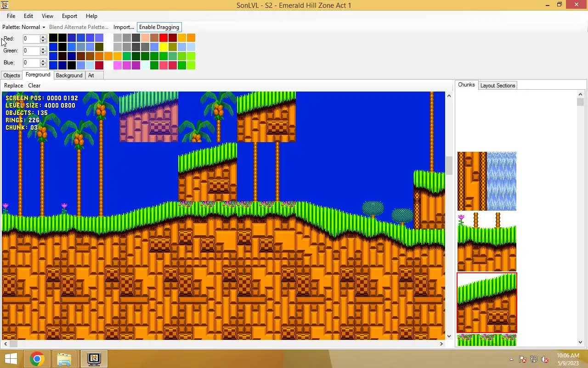Select the SonLVL taskbar button
This screenshot has height=368, width=588.
[x=94, y=359]
